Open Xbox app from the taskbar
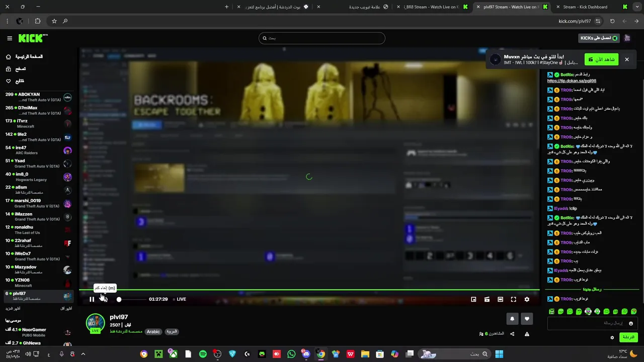The height and width of the screenshot is (362, 644). pos(173,354)
